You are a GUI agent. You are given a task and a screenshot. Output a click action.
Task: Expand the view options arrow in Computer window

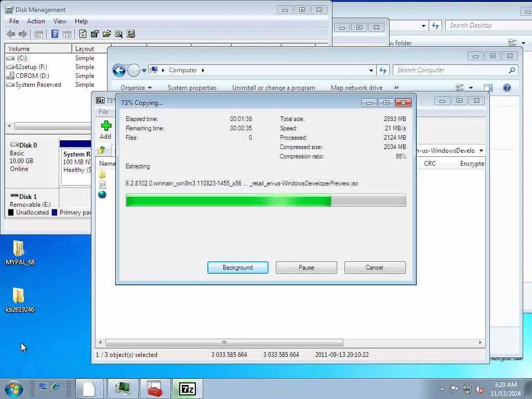click(x=471, y=88)
